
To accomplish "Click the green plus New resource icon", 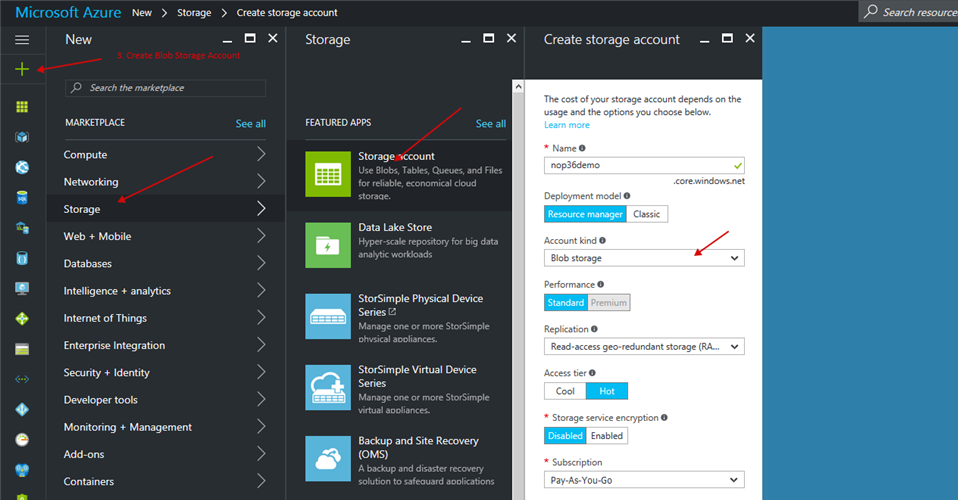I will tap(22, 69).
